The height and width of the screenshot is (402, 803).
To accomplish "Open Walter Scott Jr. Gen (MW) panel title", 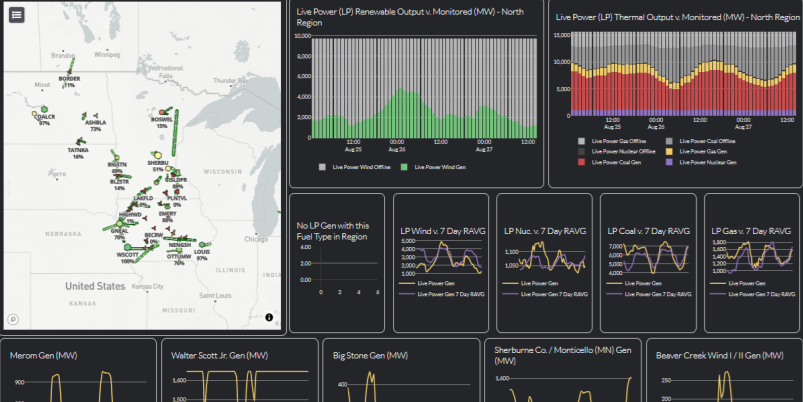I will [219, 355].
